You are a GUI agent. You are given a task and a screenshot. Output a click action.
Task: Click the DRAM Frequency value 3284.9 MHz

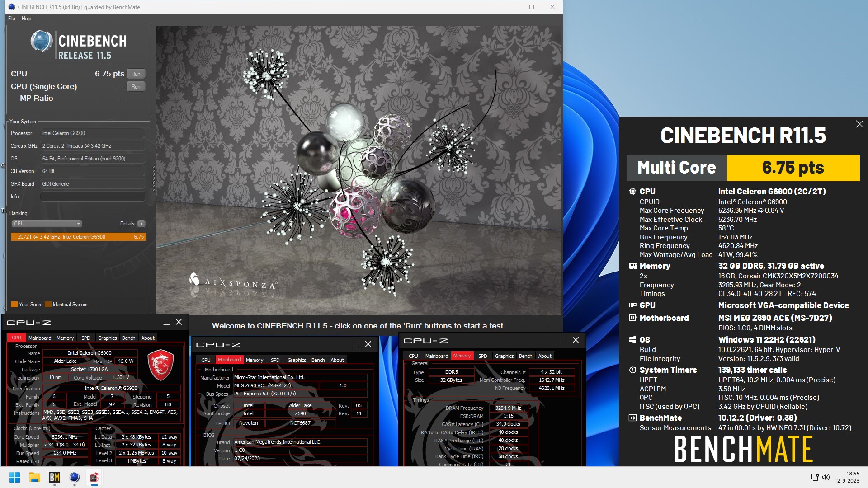tap(508, 408)
